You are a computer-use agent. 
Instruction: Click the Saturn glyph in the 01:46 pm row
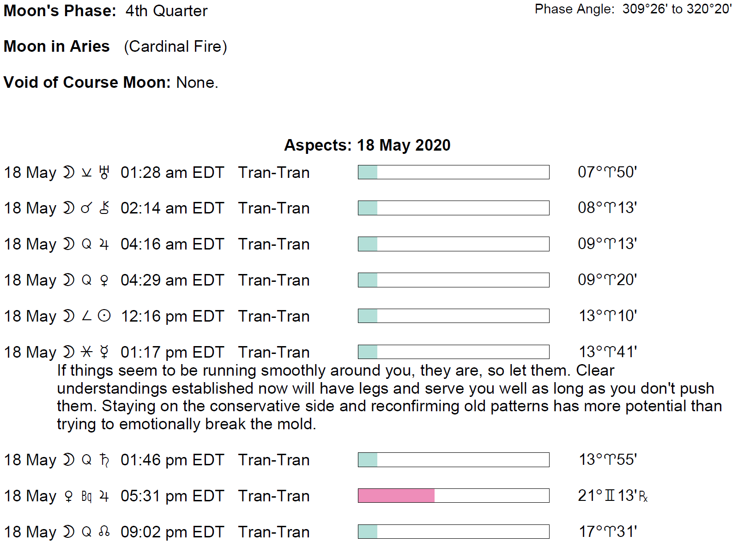click(104, 460)
